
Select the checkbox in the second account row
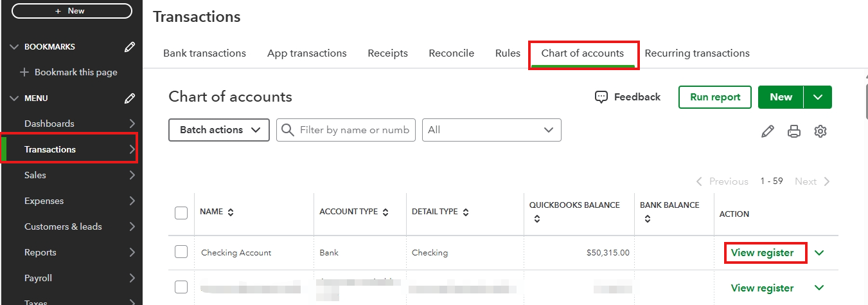(181, 287)
